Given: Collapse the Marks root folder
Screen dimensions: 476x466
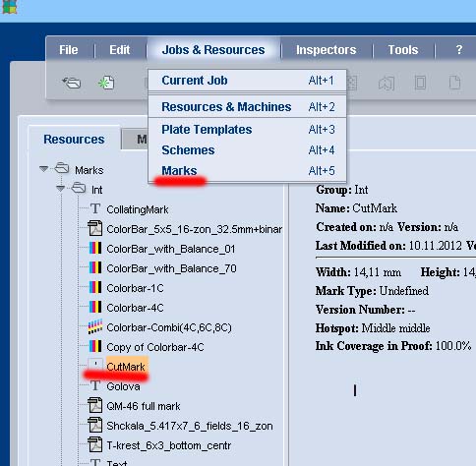Looking at the screenshot, I should click(x=44, y=169).
